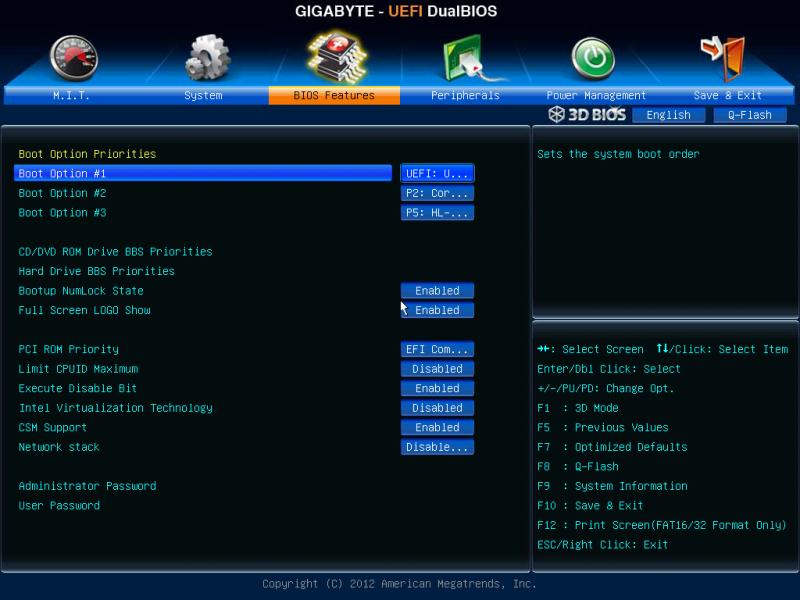The image size is (800, 600).
Task: Toggle Full Screen LOGO Show Enabled value
Action: pos(437,310)
